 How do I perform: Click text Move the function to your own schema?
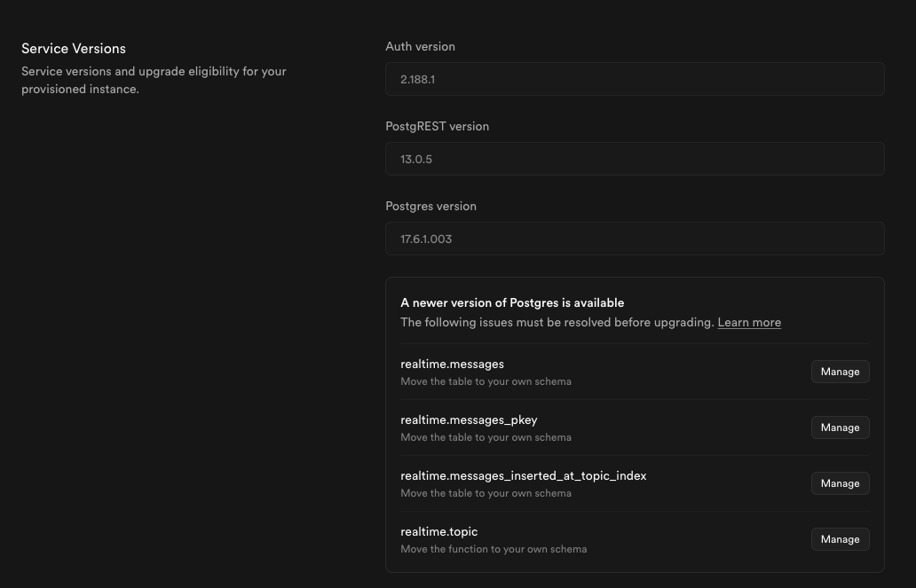tap(494, 549)
